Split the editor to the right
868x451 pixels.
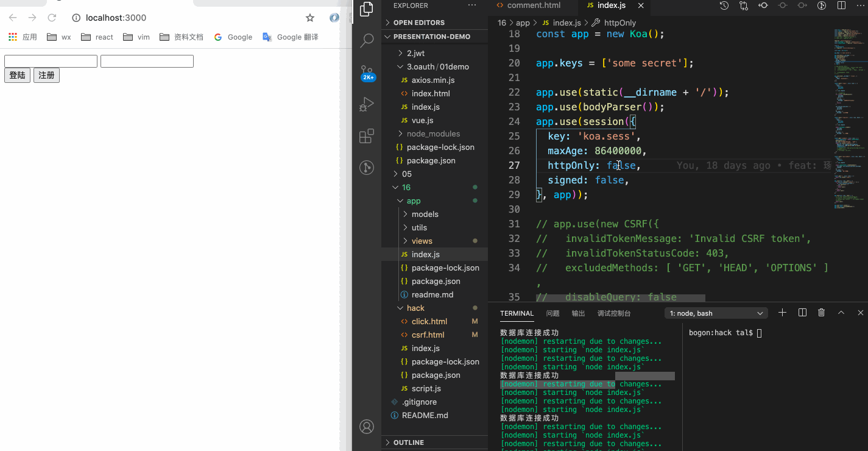841,5
